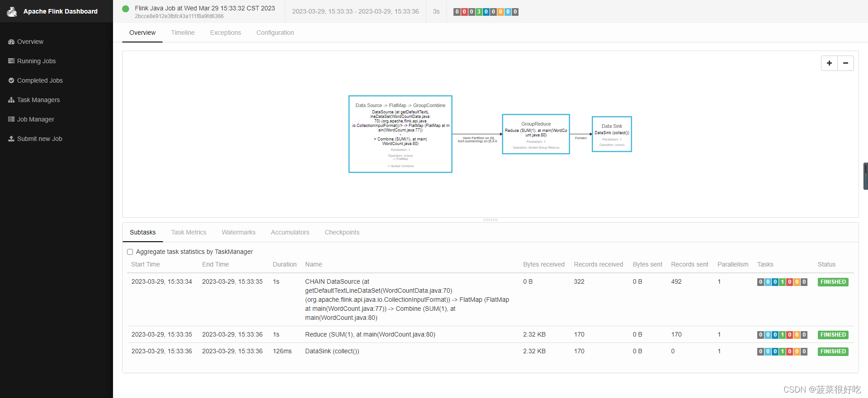The image size is (868, 398).
Task: Zoom in the job graph with plus button
Action: point(829,63)
